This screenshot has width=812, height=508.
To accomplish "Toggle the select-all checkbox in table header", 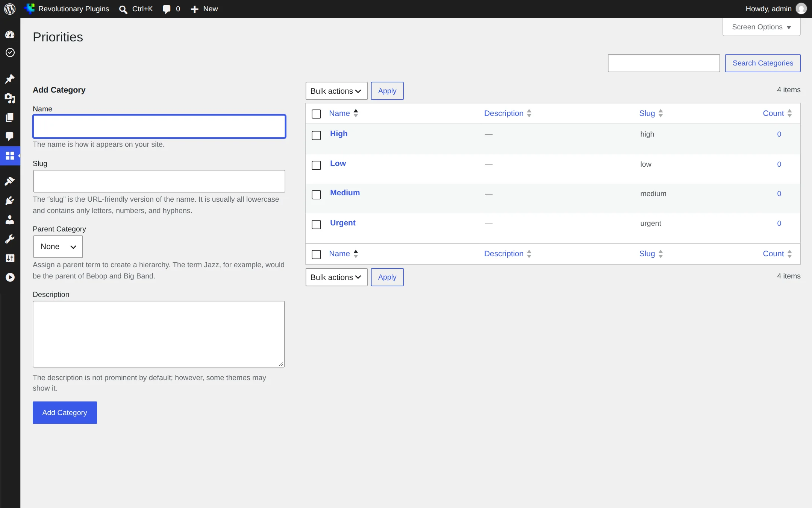I will pos(317,114).
